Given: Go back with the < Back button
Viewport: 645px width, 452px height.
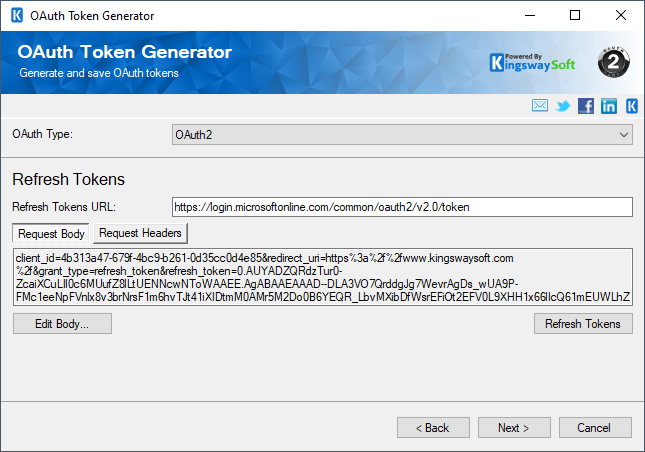Looking at the screenshot, I should point(433,428).
